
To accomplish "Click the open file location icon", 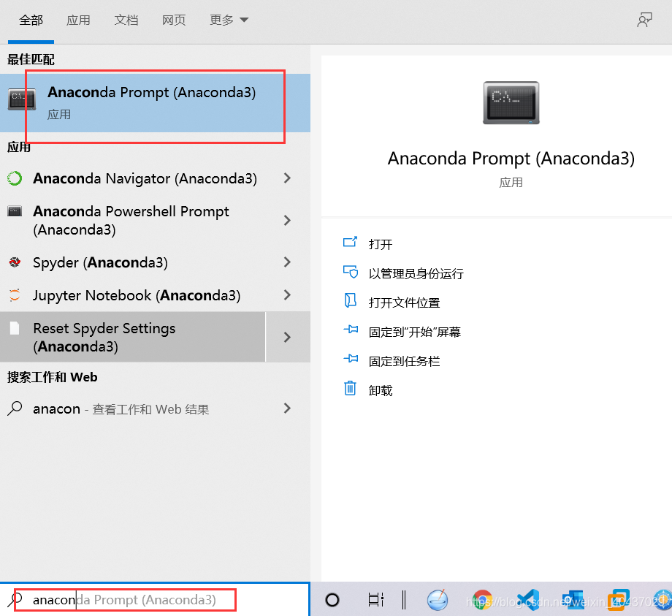I will point(350,300).
